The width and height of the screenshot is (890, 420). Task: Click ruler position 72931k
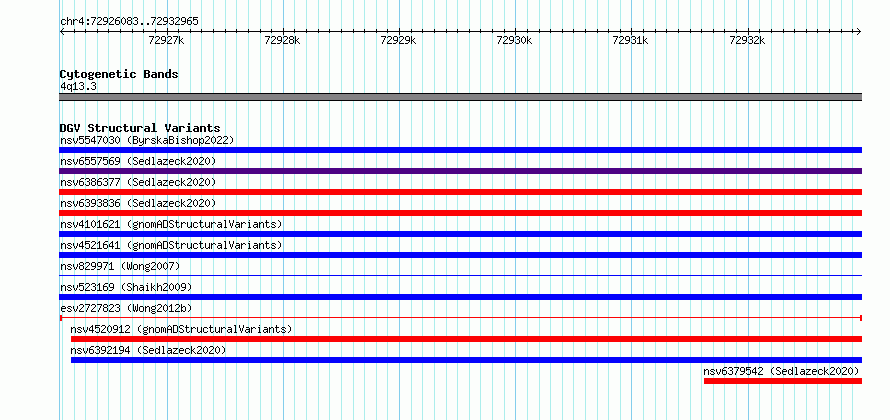[x=631, y=40]
